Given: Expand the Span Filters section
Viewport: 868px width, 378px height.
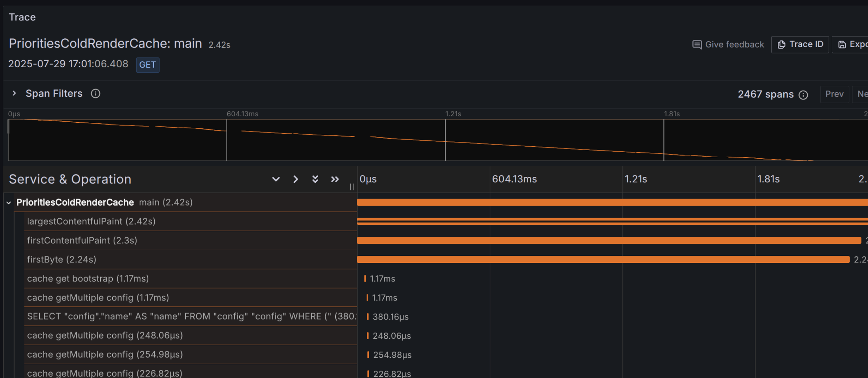Looking at the screenshot, I should point(14,93).
